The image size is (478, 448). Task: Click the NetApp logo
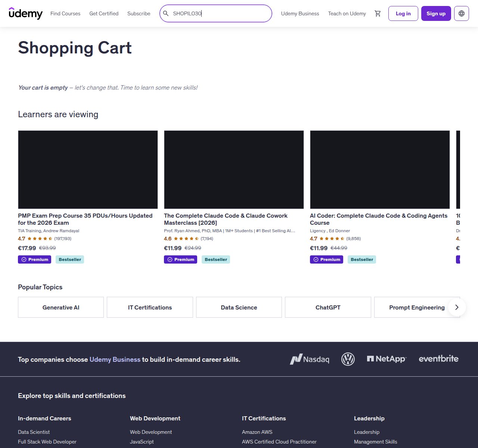point(387,359)
